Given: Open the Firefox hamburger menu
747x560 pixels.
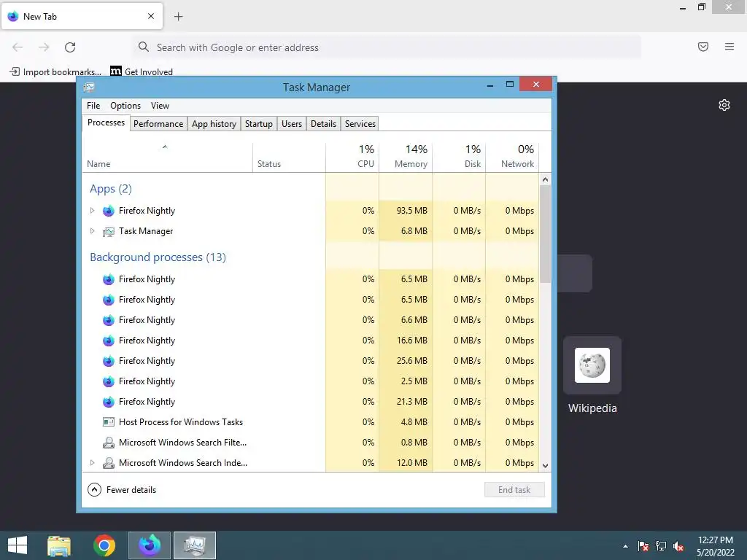Looking at the screenshot, I should pos(729,47).
